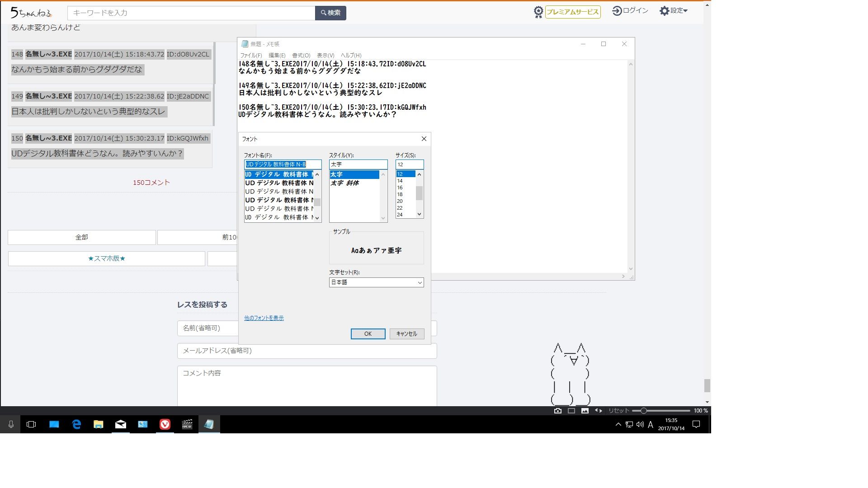Click the image toggle icon in status bar

click(585, 411)
